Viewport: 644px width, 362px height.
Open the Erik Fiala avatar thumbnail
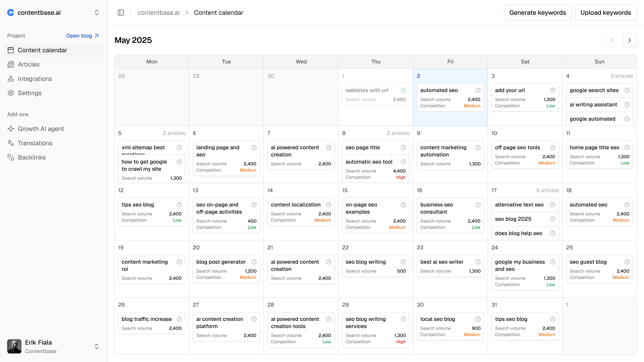(14, 346)
